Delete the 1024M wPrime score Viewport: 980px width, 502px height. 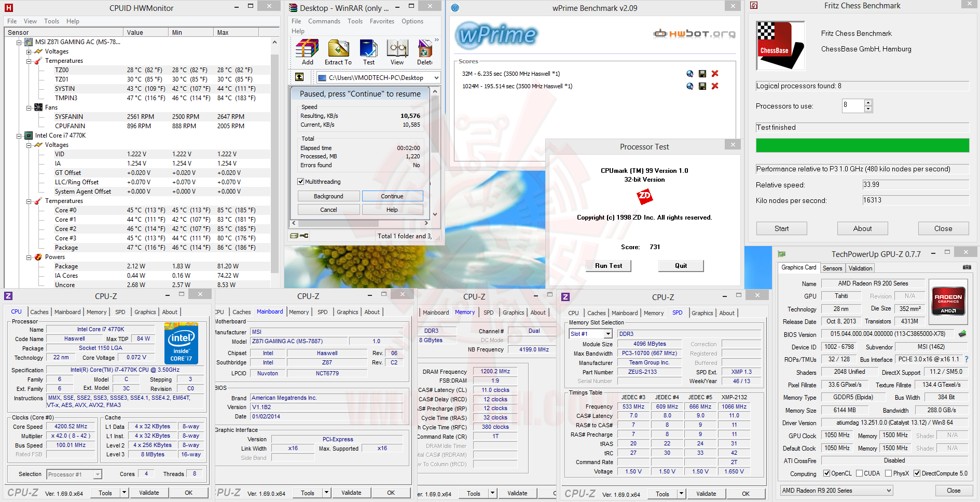[x=715, y=86]
